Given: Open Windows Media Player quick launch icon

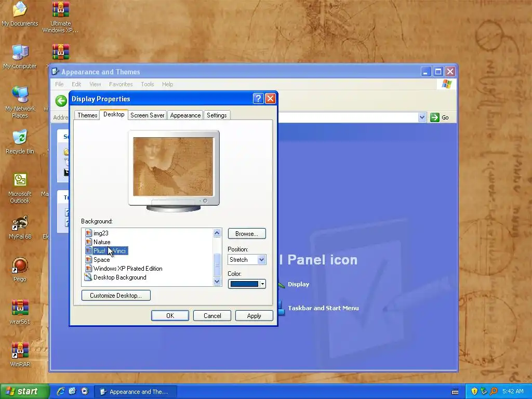Looking at the screenshot, I should pos(85,391).
